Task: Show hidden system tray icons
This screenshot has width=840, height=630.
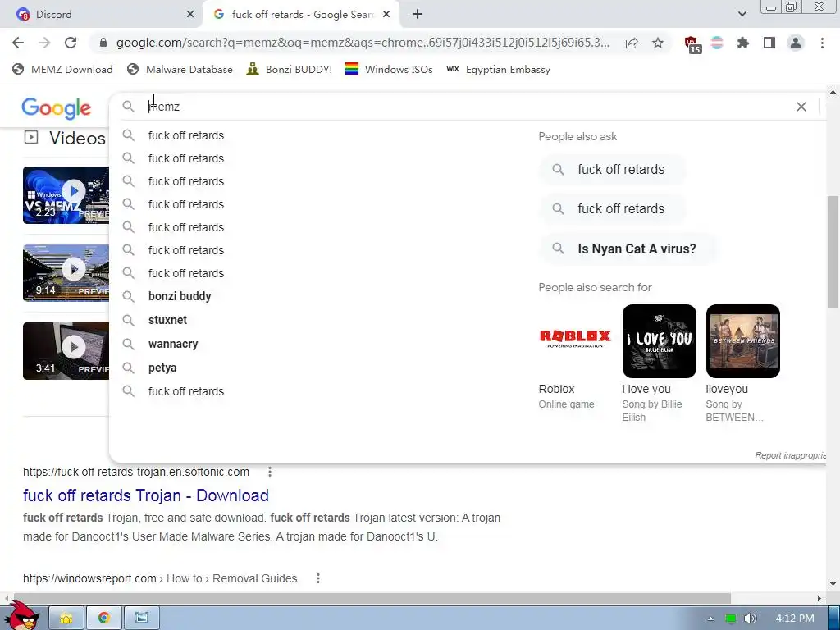Action: (711, 619)
